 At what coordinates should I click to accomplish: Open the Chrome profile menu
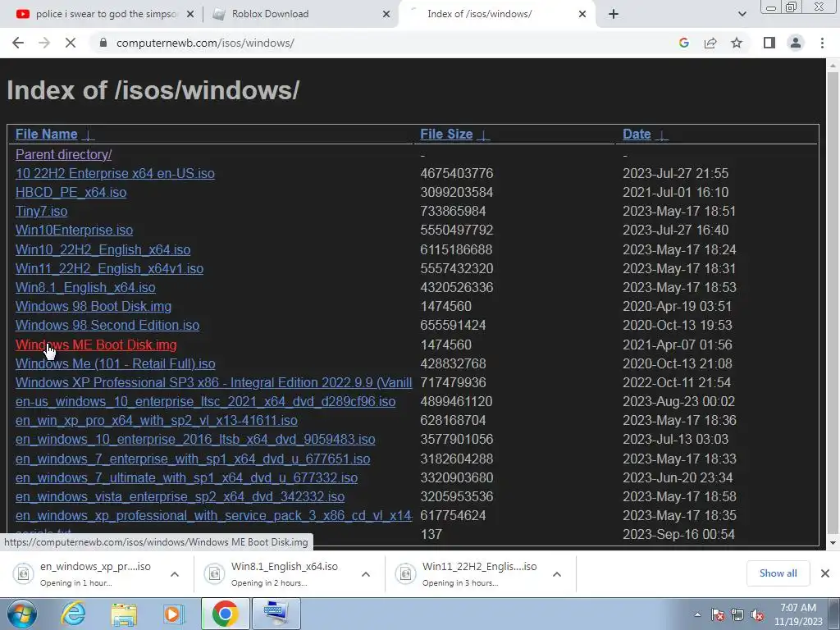point(796,43)
